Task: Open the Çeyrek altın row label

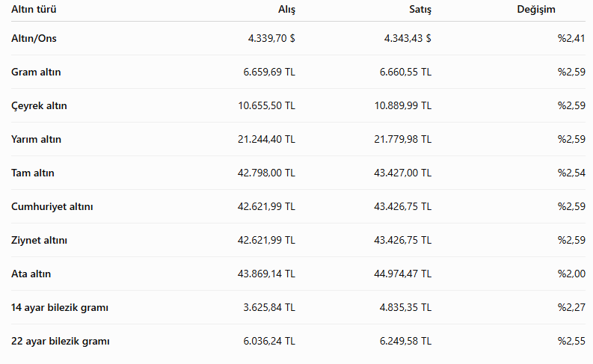Action: [39, 105]
